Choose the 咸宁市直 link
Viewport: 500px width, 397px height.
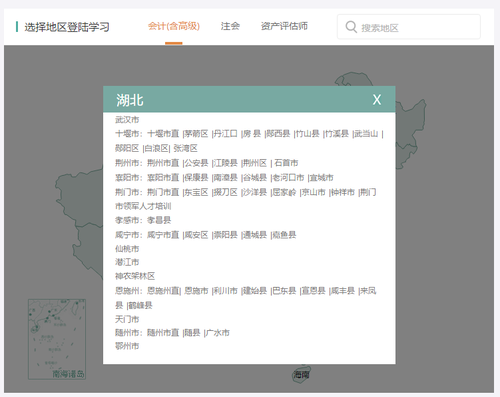pos(163,235)
